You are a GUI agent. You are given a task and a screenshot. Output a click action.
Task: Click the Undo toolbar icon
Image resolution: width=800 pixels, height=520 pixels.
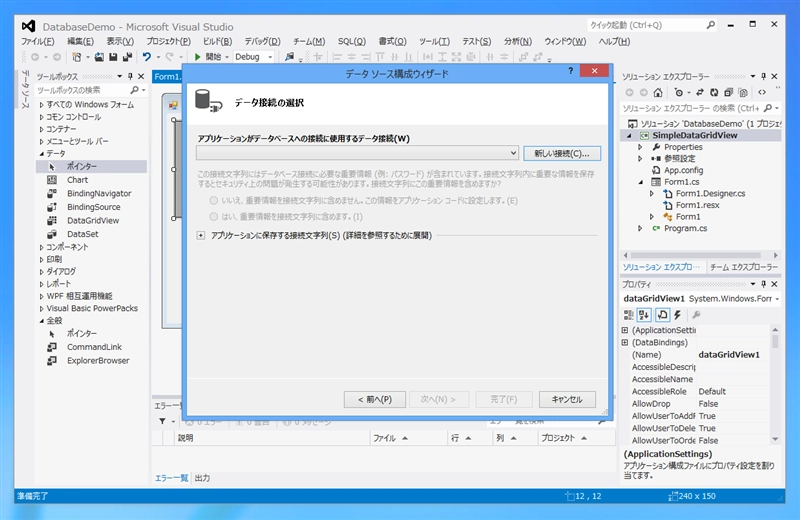tap(146, 57)
